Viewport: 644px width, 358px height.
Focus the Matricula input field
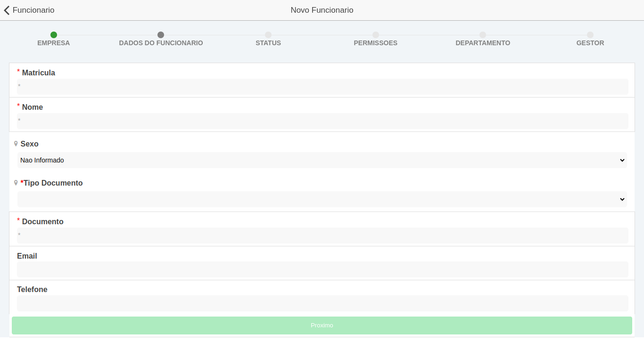pyautogui.click(x=322, y=86)
